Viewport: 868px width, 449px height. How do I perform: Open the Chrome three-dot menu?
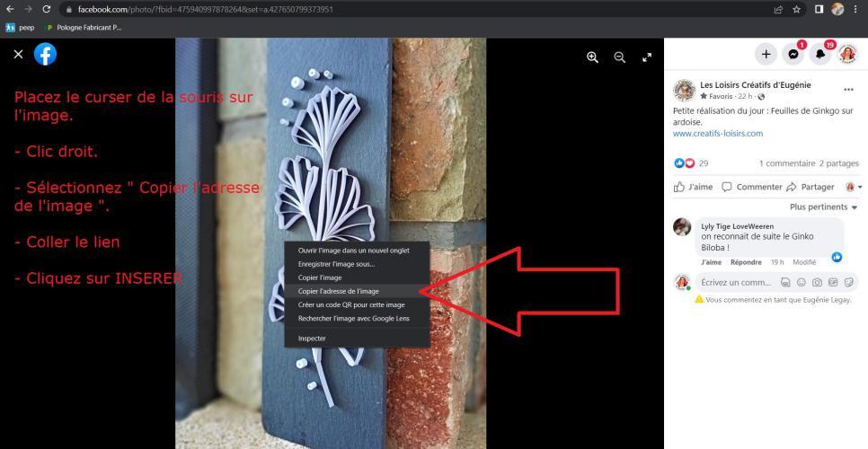click(x=855, y=9)
